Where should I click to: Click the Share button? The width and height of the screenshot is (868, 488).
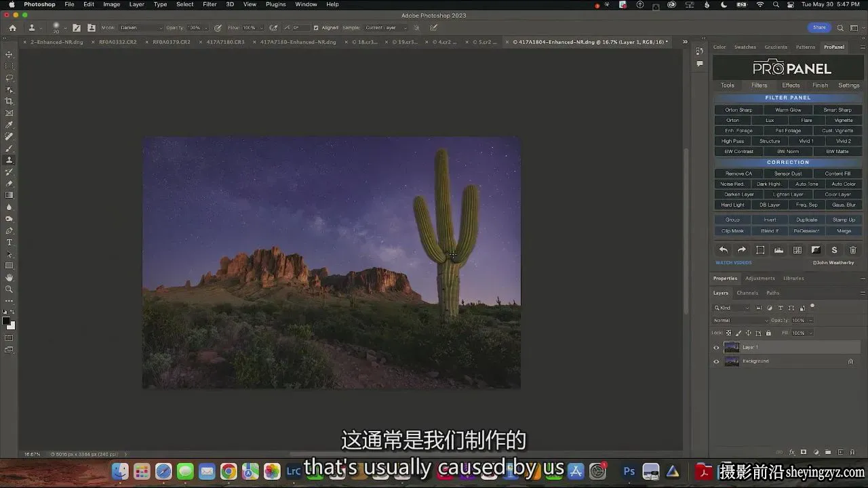819,28
